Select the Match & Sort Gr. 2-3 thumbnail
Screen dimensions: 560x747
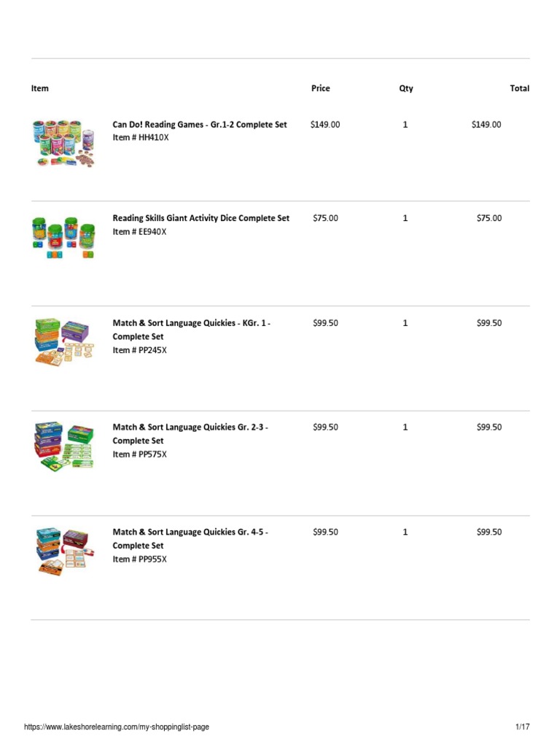coord(63,445)
